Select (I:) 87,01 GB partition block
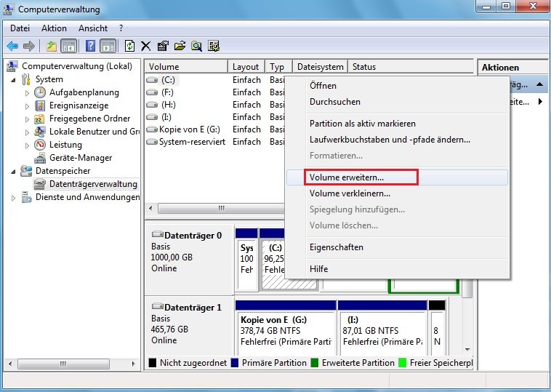Screen dimensions: 551x392 [x=382, y=328]
